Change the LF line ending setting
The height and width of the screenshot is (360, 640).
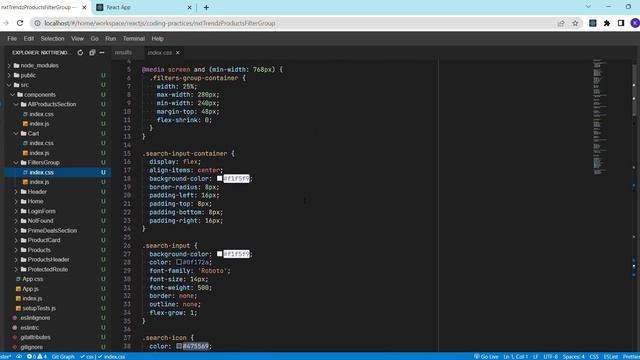pos(536,357)
